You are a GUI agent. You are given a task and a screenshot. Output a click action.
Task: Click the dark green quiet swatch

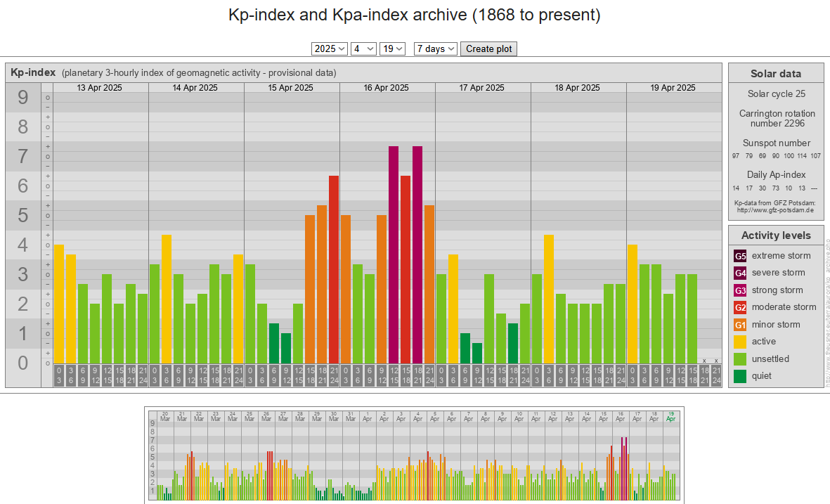740,376
